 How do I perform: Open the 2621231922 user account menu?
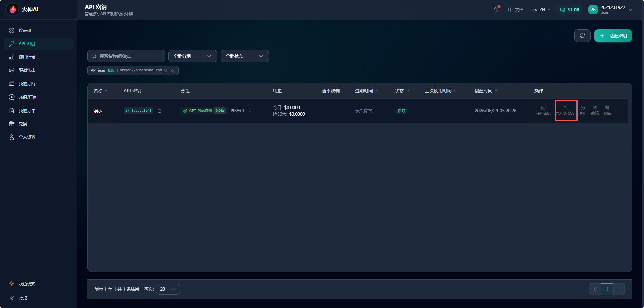[x=610, y=10]
